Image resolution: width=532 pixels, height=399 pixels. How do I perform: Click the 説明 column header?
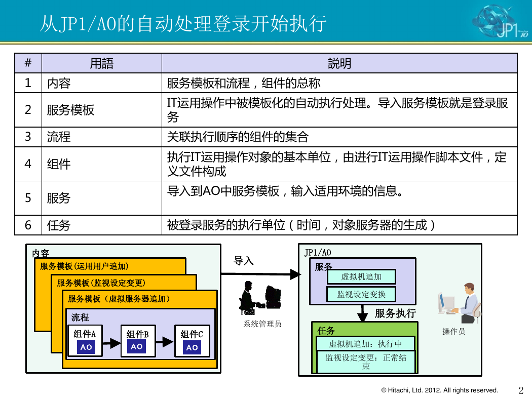click(x=339, y=63)
